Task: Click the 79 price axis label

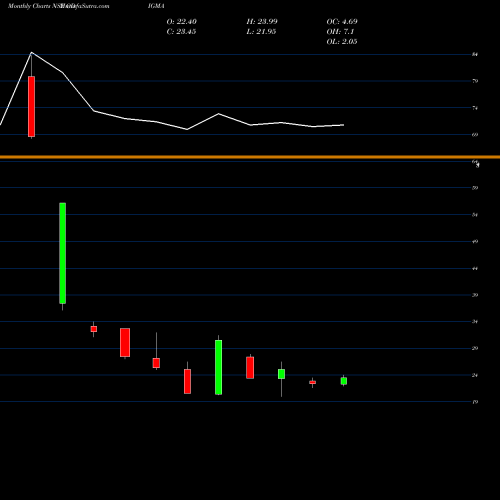Action: pyautogui.click(x=475, y=81)
